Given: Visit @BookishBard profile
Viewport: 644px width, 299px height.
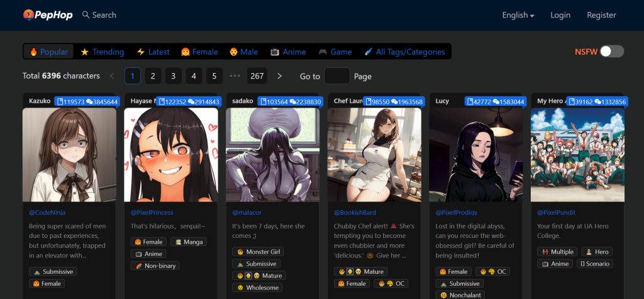Looking at the screenshot, I should (355, 213).
